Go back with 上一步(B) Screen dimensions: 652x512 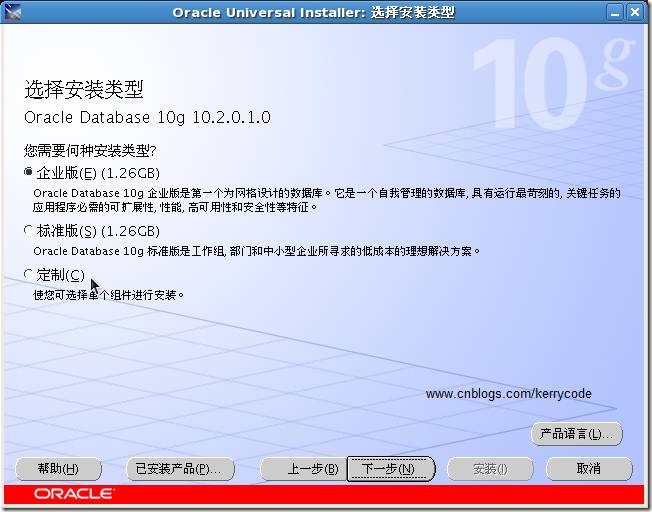tap(304, 469)
